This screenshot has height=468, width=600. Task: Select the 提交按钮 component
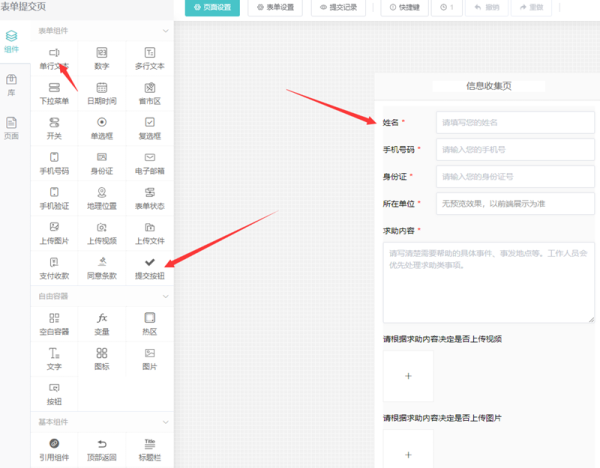[150, 268]
